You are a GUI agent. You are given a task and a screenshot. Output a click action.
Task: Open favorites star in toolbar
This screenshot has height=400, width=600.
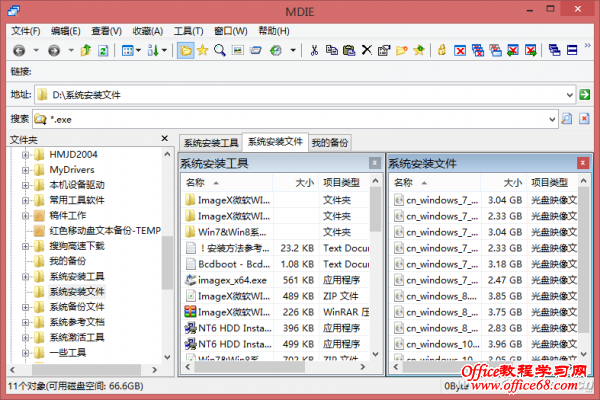pyautogui.click(x=202, y=50)
